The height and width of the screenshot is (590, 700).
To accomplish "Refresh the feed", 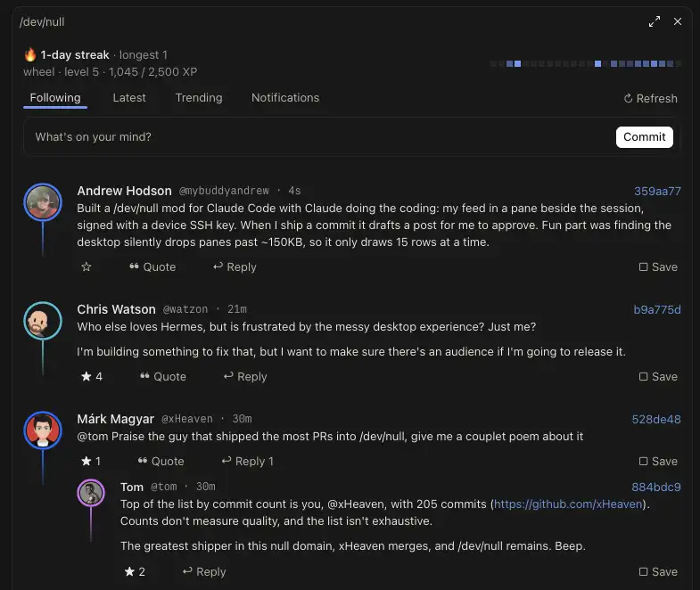I will pyautogui.click(x=650, y=98).
